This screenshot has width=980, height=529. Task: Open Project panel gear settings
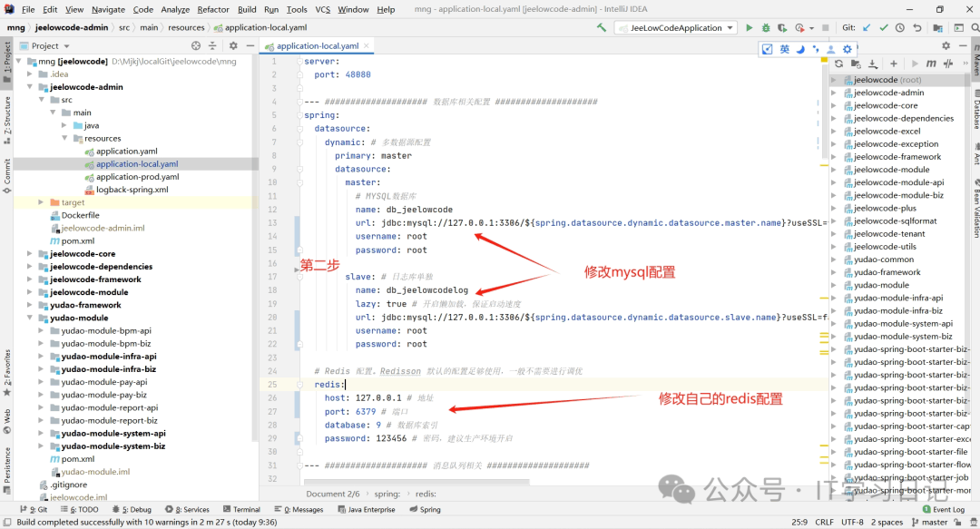(233, 45)
